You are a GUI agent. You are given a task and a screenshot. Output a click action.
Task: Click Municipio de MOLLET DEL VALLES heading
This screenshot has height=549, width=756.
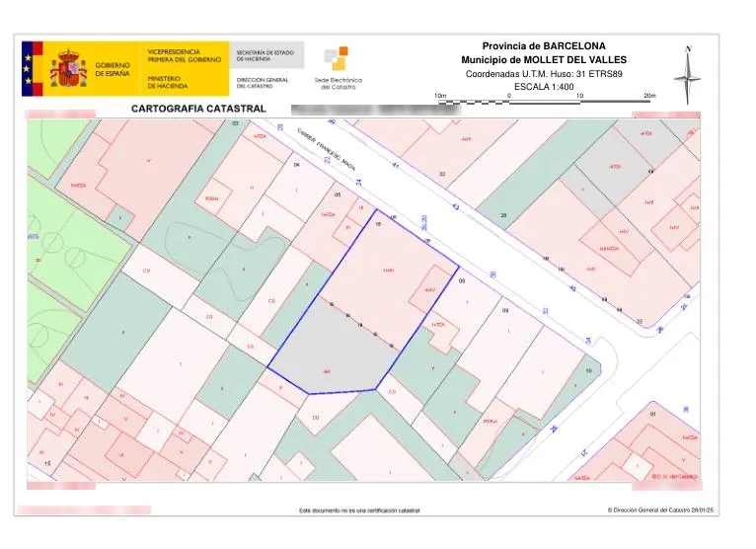(544, 60)
